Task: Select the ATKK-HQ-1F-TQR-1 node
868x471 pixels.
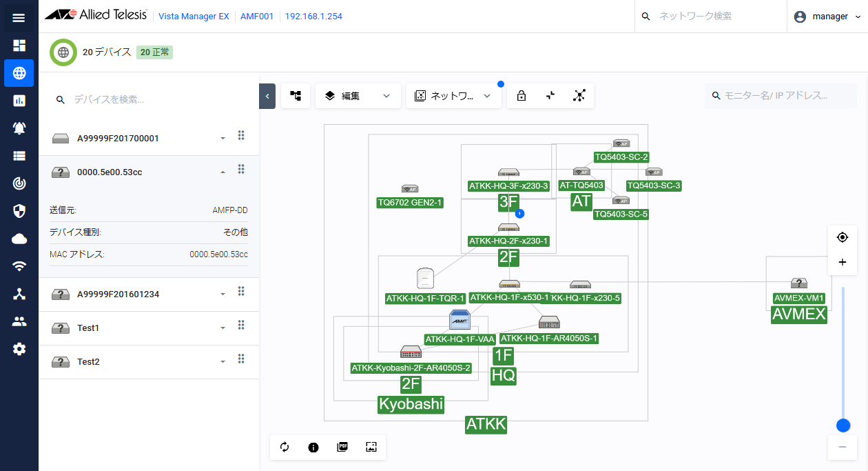Action: coord(425,278)
